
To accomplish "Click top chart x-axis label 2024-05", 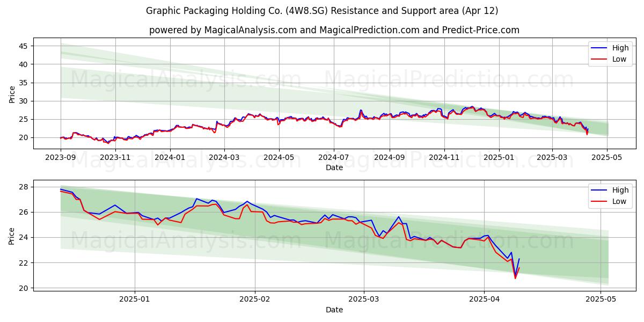I will coord(279,157).
